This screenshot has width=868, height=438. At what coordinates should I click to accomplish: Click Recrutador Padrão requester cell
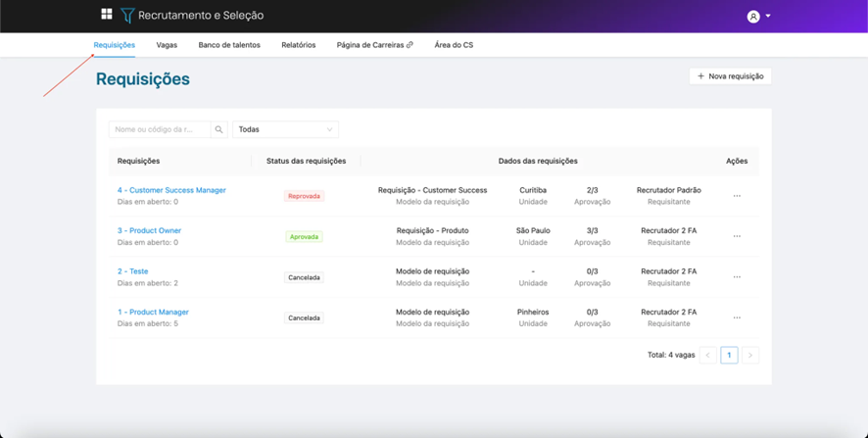(669, 190)
